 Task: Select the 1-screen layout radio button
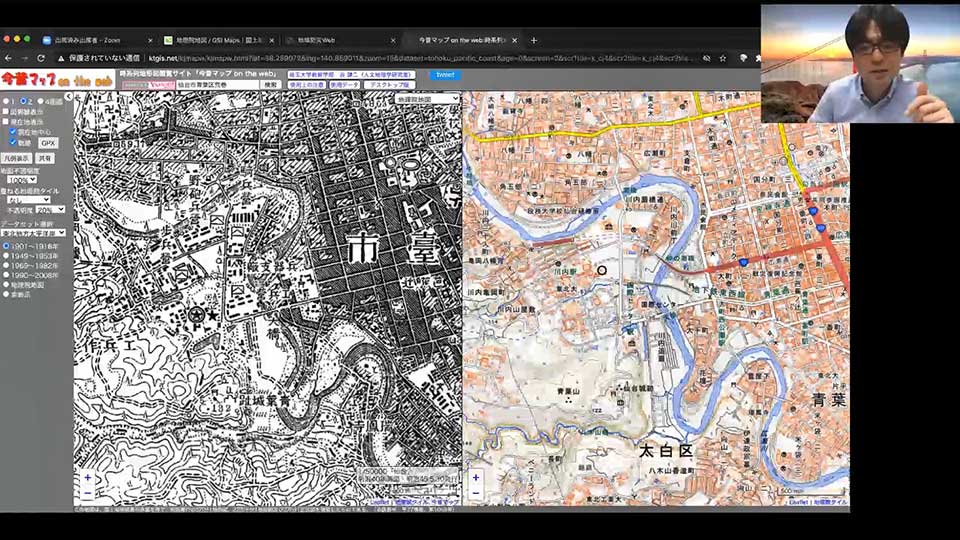coord(6,102)
